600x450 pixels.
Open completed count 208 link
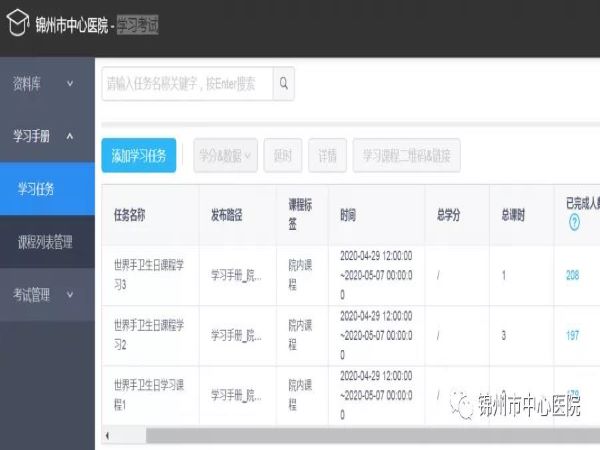[x=572, y=275]
